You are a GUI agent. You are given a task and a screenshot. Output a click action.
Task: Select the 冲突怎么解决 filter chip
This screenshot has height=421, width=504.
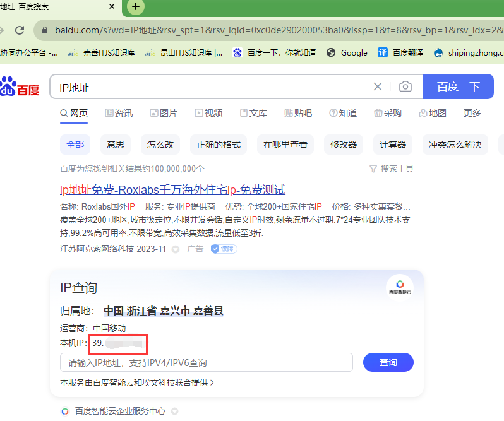[x=455, y=145]
